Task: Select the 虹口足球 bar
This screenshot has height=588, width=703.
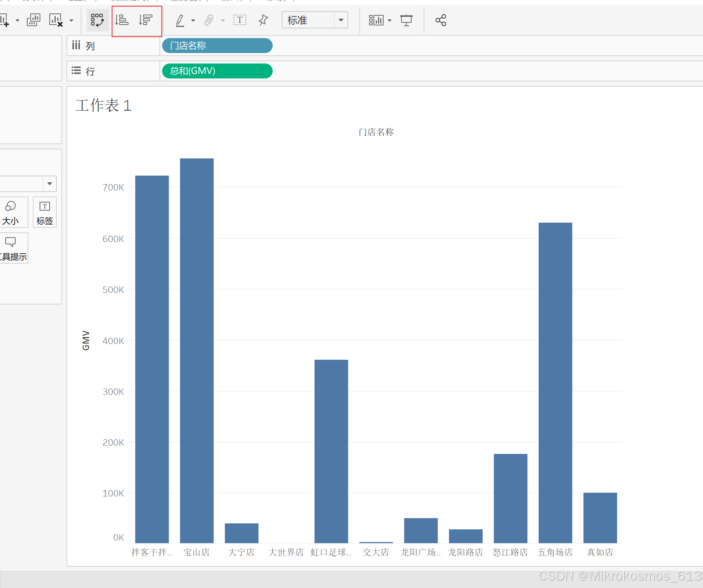Action: click(331, 451)
